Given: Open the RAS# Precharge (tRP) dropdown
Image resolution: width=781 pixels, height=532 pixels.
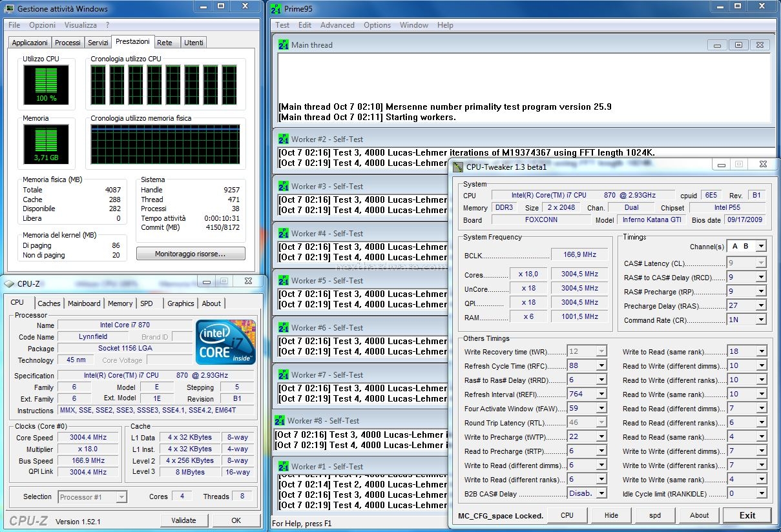Looking at the screenshot, I should 761,291.
